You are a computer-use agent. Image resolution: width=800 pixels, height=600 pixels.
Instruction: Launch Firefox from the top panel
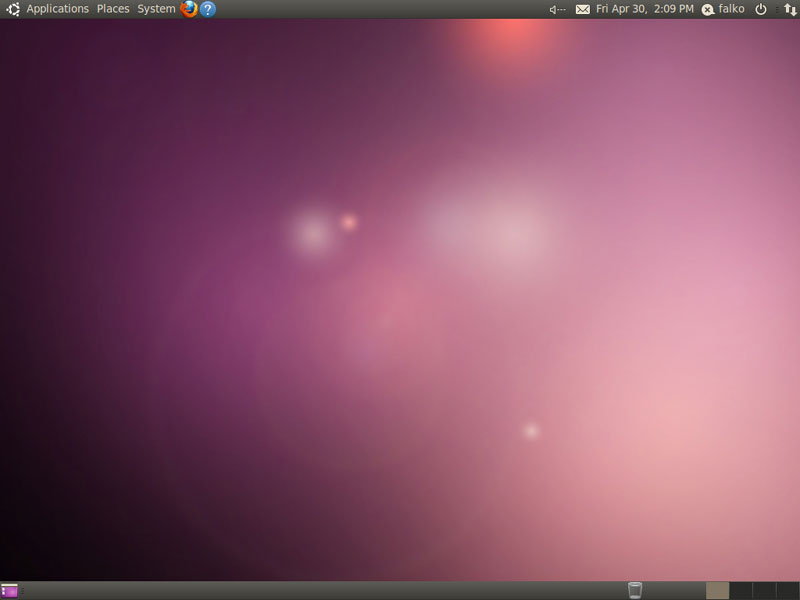click(x=189, y=9)
